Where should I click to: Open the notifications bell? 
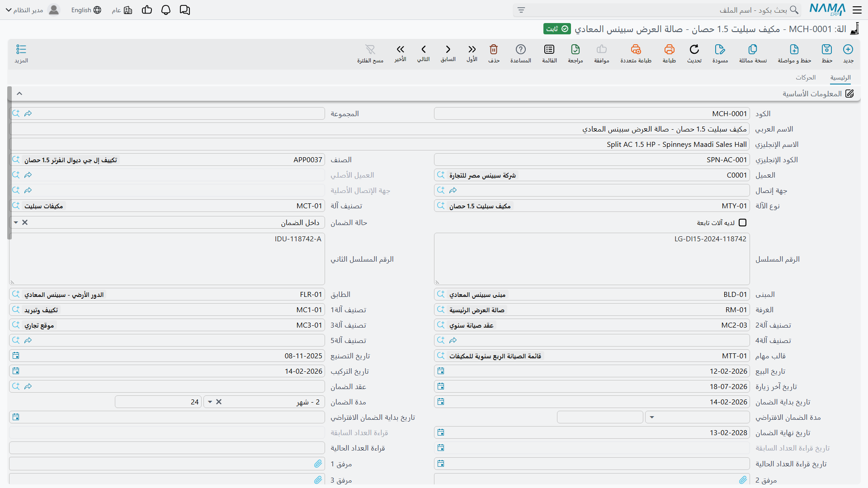[x=166, y=10]
